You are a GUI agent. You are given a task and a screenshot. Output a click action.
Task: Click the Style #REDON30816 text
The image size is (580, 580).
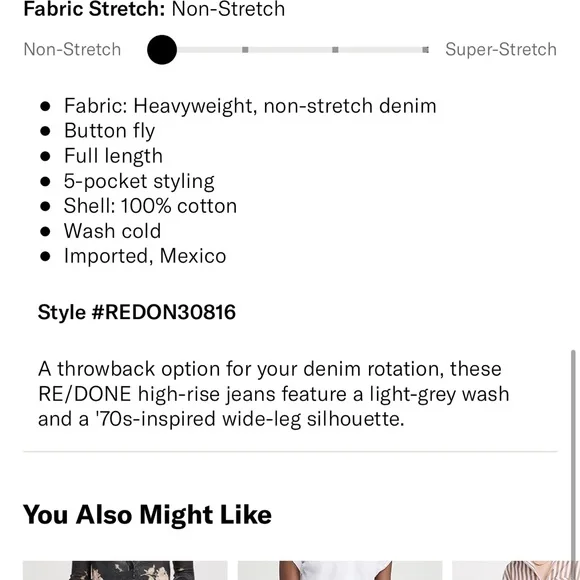coord(136,312)
